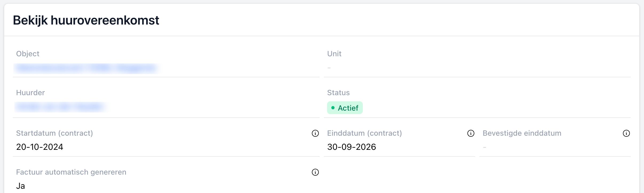This screenshot has width=644, height=193.
Task: Click the Object field label
Action: (28, 54)
